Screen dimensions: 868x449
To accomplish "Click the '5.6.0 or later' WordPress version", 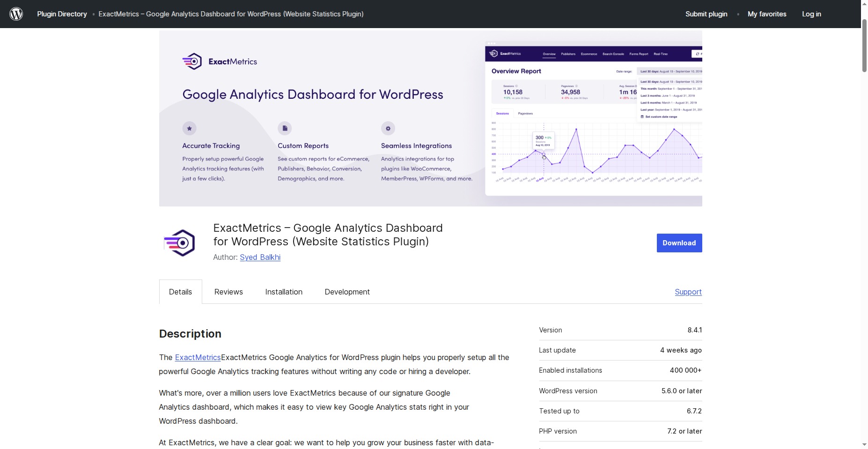I will pos(682,391).
